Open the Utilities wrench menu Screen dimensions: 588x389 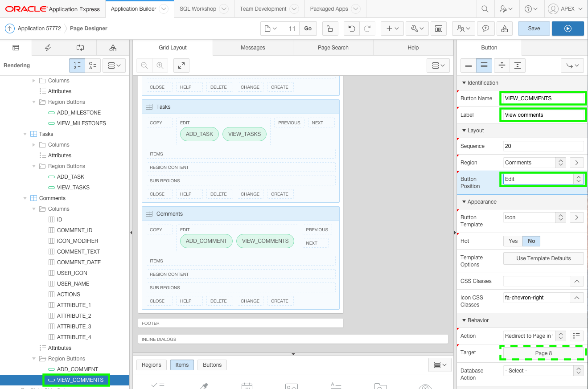click(x=417, y=29)
